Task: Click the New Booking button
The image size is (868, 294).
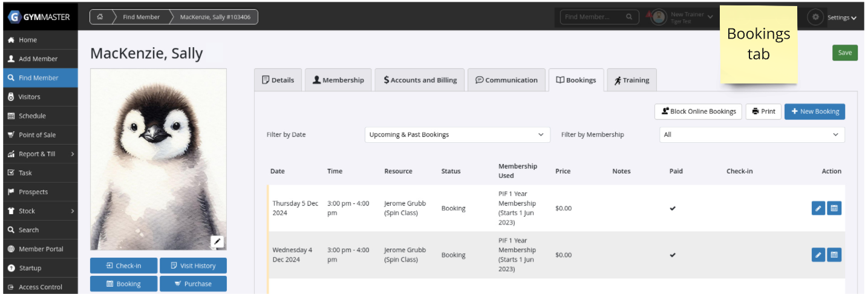Action: point(814,111)
